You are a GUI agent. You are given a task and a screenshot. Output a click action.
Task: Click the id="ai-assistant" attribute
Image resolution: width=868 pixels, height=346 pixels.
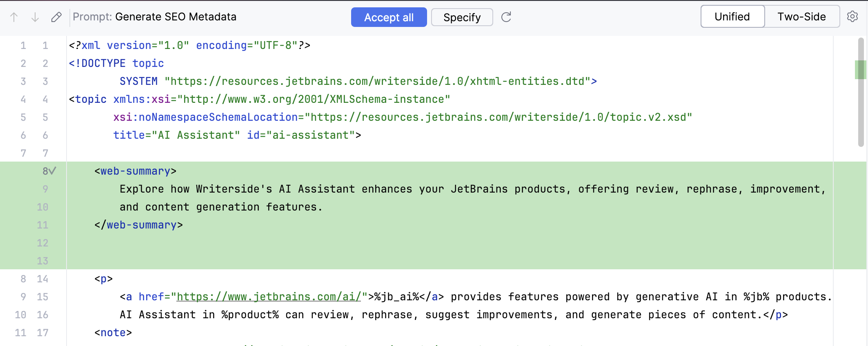click(x=301, y=135)
